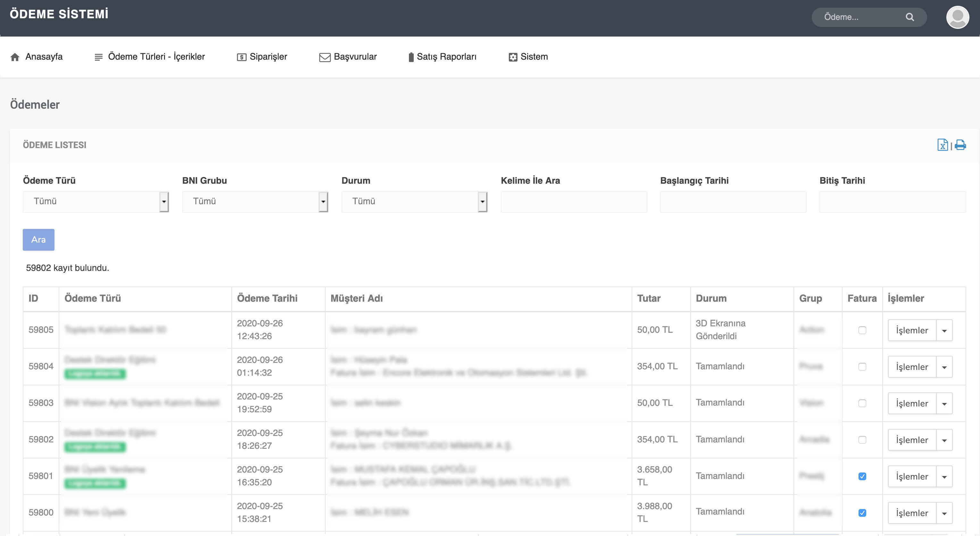
Task: Click the Anasayfa home icon
Action: 15,57
